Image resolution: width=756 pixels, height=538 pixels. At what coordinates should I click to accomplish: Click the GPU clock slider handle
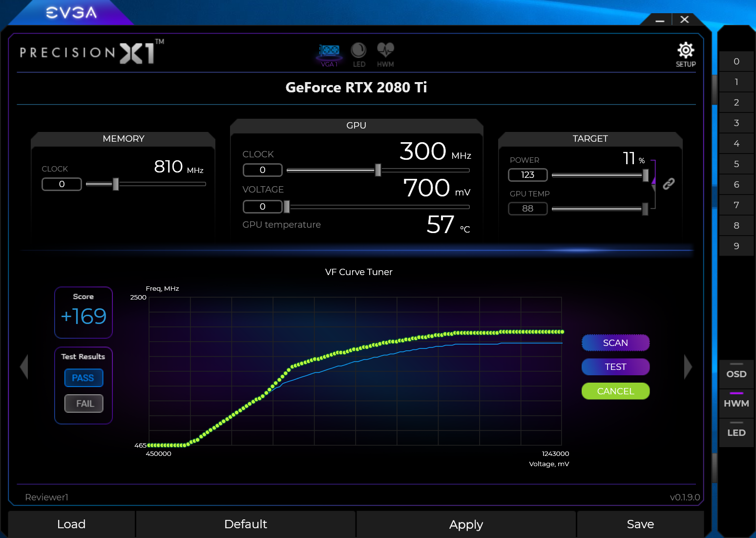(x=378, y=170)
